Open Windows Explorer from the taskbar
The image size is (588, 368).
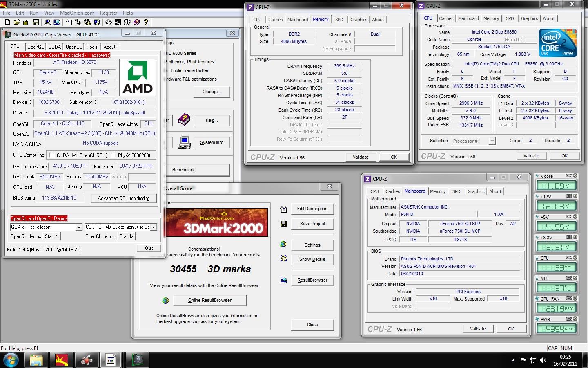pyautogui.click(x=36, y=360)
